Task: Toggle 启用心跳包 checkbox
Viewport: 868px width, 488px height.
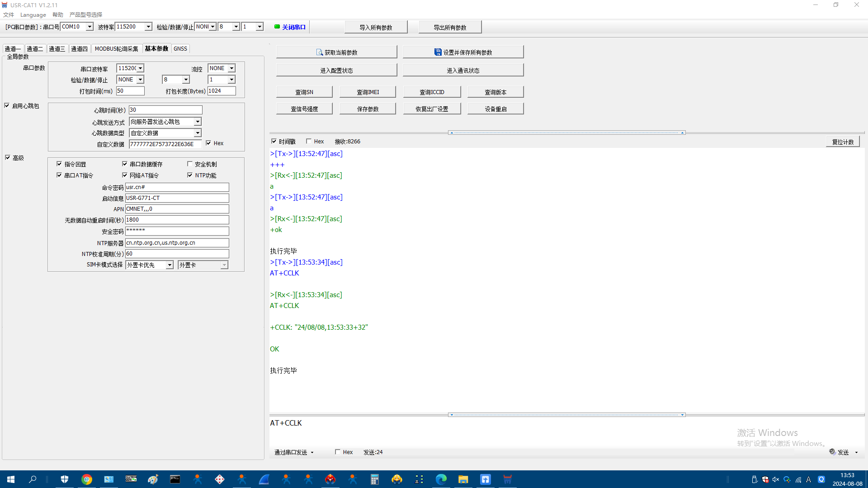Action: 7,105
